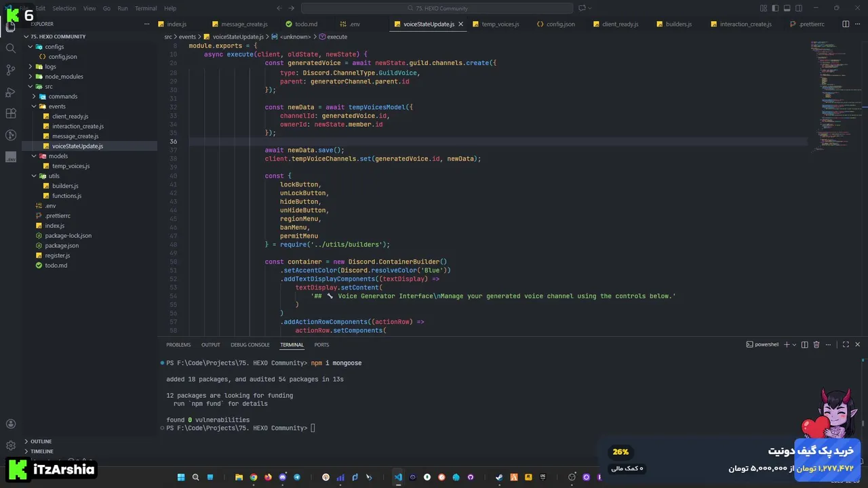This screenshot has height=488, width=868.
Task: Switch to the OUTPUT panel tab
Action: point(210,344)
